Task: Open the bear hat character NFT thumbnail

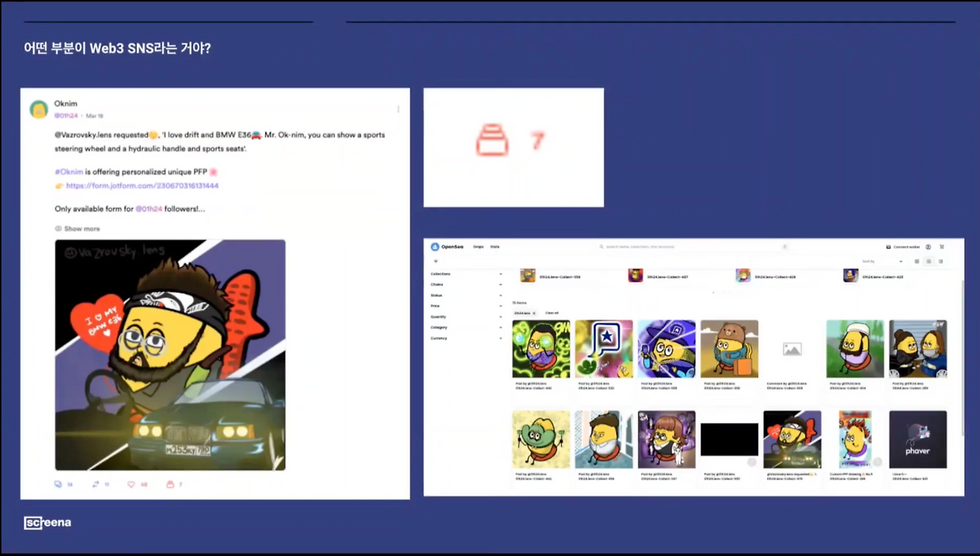Action: point(730,349)
